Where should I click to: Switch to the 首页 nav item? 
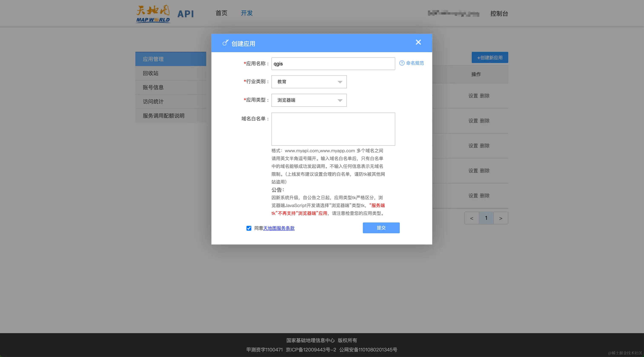221,13
